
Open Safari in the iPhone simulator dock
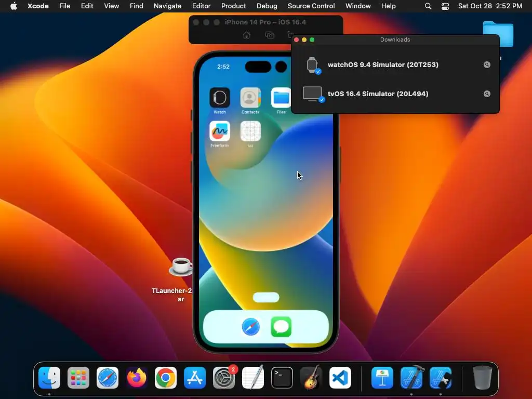(251, 327)
